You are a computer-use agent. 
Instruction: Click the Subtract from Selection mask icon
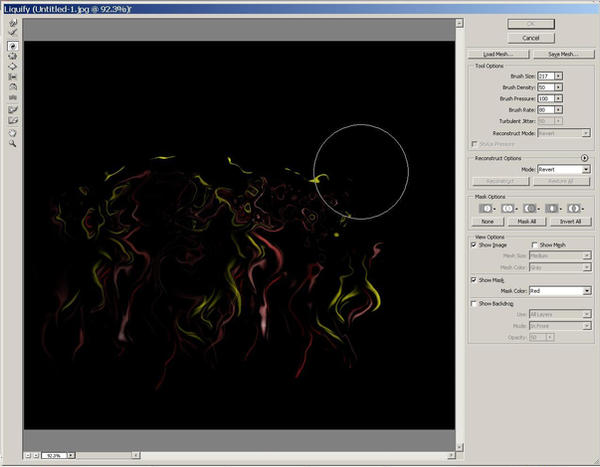coord(530,209)
